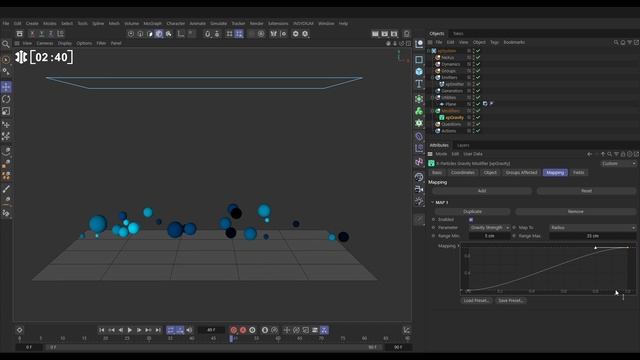The width and height of the screenshot is (640, 360).
Task: Open the Custom layout dropdown in Attributes
Action: point(618,163)
